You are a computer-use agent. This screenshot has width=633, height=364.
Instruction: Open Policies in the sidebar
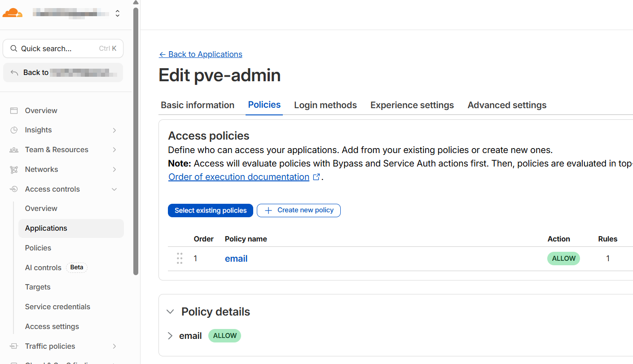(x=38, y=248)
